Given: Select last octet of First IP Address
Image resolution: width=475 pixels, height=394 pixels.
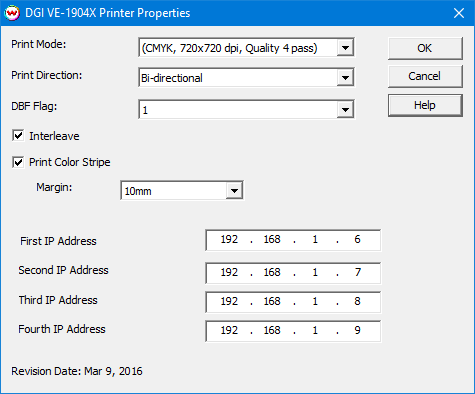Looking at the screenshot, I should pyautogui.click(x=357, y=239).
